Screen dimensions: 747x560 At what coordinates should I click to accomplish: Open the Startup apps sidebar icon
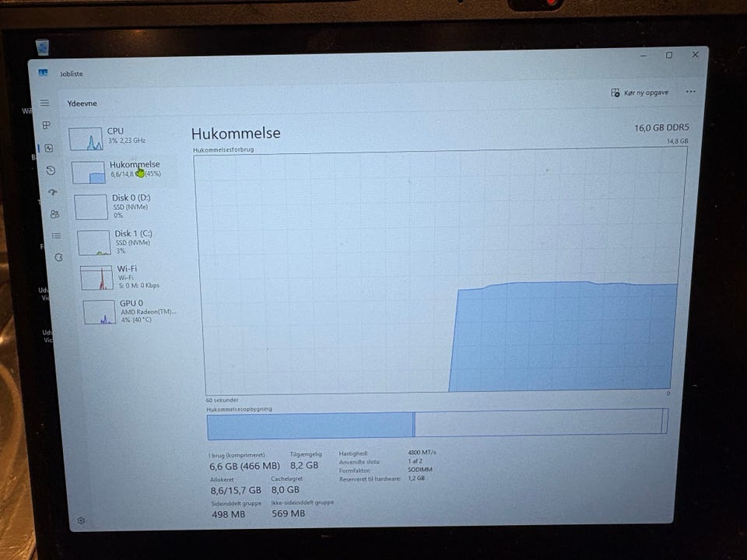click(x=52, y=192)
